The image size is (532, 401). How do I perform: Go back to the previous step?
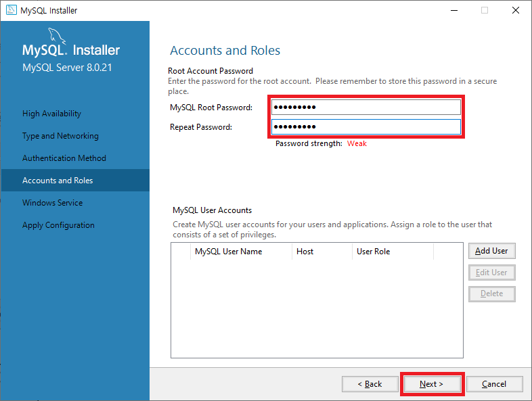370,384
